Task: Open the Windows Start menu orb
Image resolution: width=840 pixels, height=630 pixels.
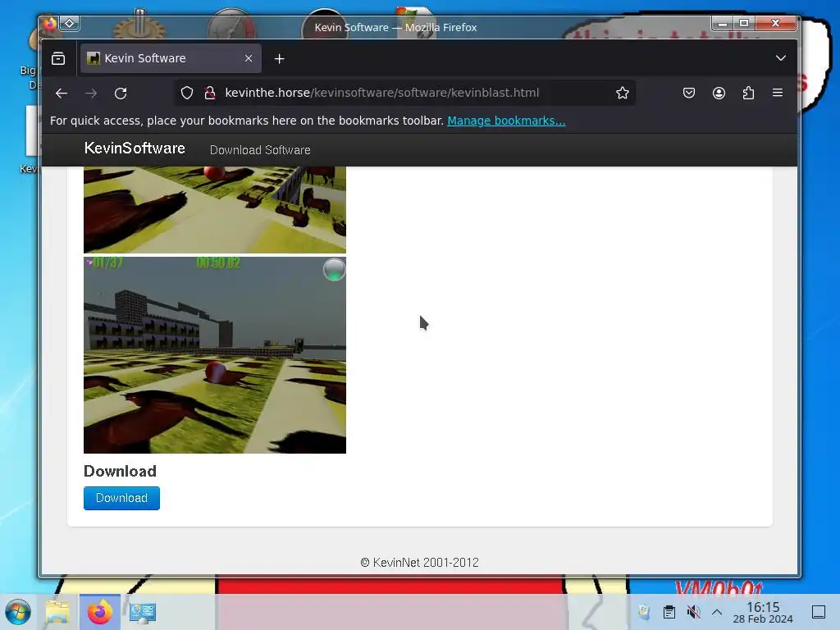Action: click(x=18, y=612)
